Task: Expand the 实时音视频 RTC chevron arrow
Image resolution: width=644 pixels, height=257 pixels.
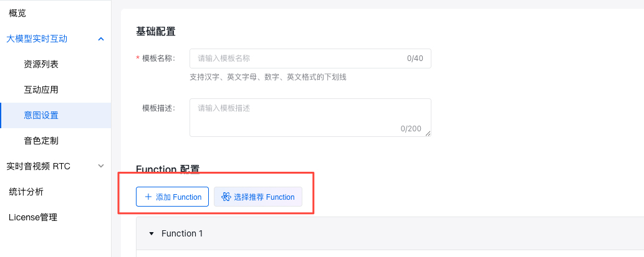Action: (x=101, y=166)
